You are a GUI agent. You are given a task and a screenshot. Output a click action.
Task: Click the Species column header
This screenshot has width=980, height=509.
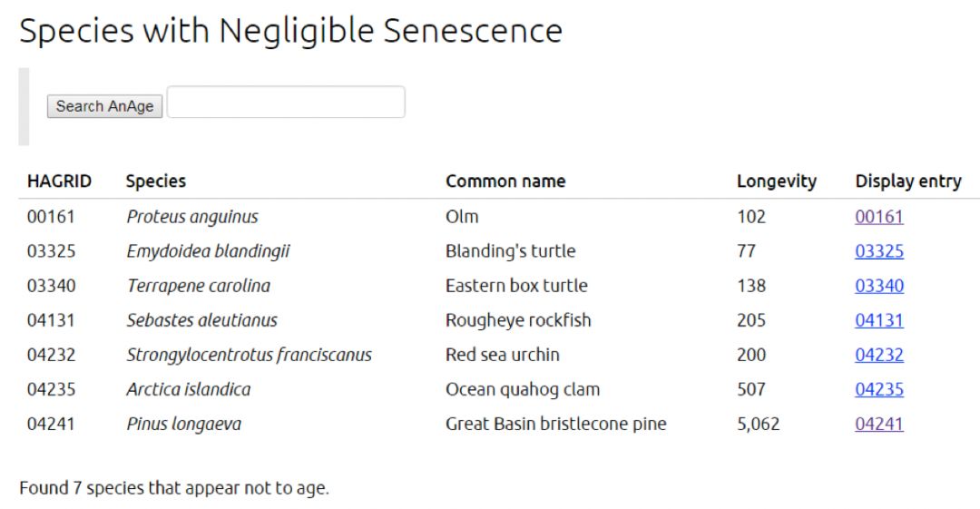[156, 181]
